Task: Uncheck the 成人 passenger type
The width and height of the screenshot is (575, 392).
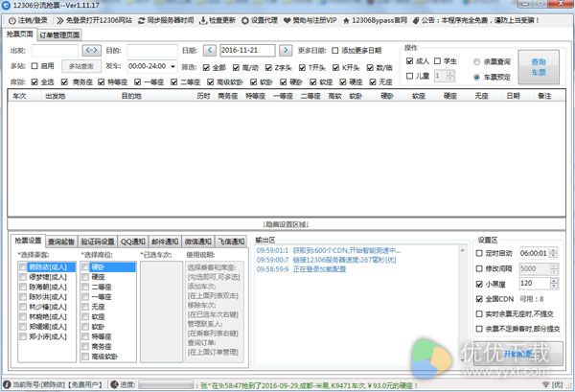Action: [409, 61]
